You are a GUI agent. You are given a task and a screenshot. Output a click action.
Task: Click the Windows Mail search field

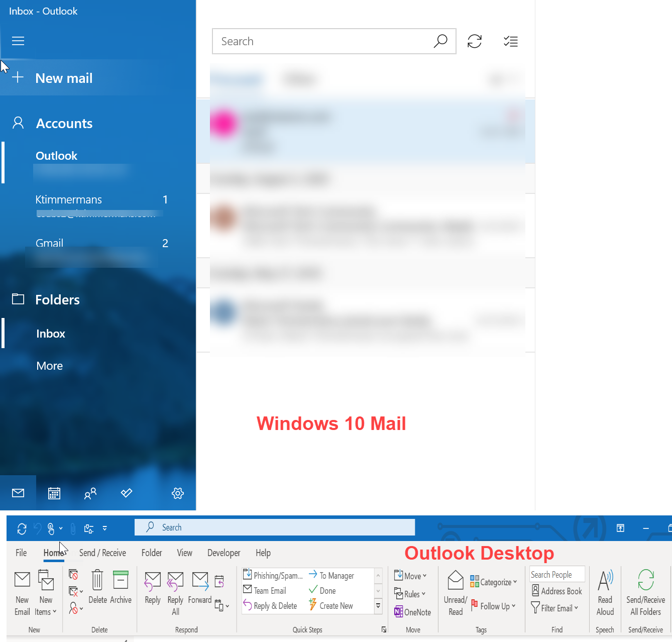click(x=334, y=41)
